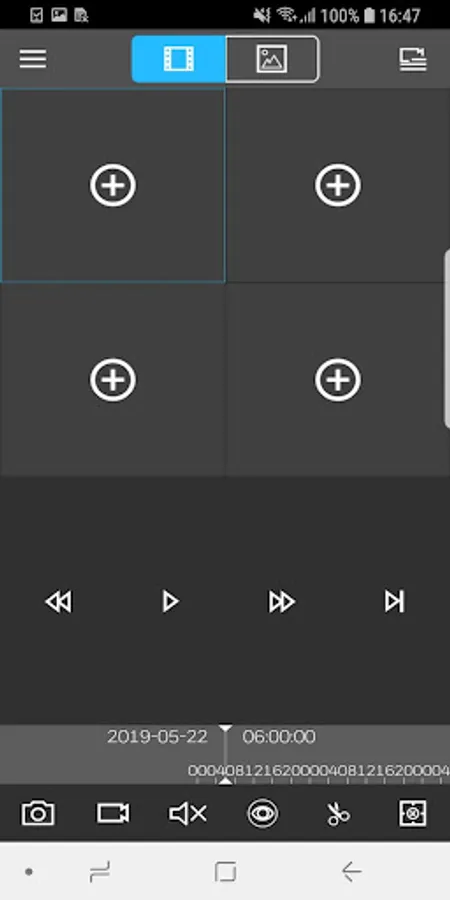
Task: Switch to video playback tab
Action: point(179,59)
